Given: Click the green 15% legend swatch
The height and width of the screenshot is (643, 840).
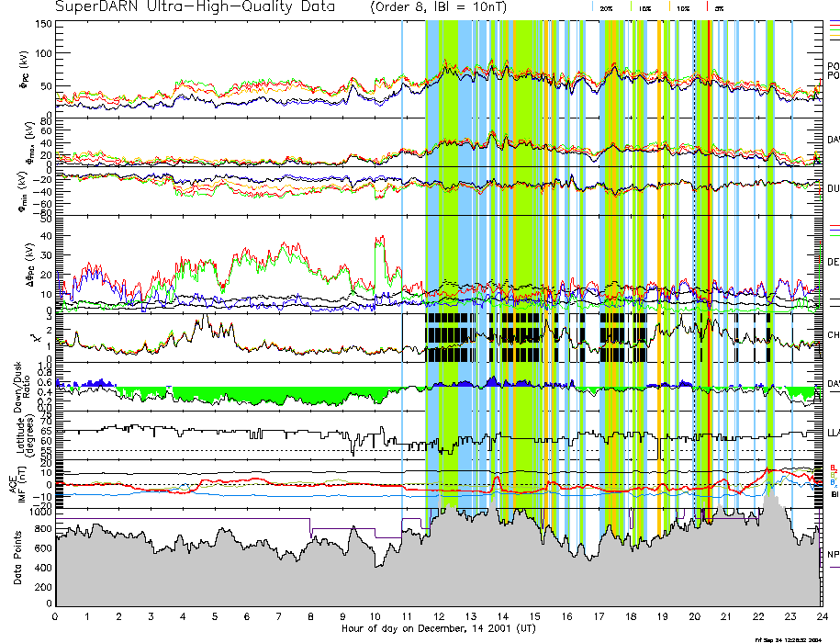Looking at the screenshot, I should (631, 7).
